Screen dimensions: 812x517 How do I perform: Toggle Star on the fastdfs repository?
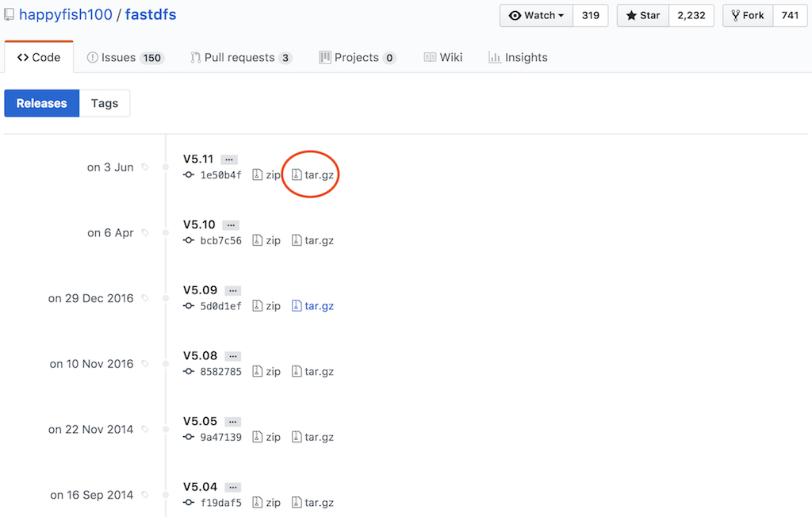tap(643, 15)
